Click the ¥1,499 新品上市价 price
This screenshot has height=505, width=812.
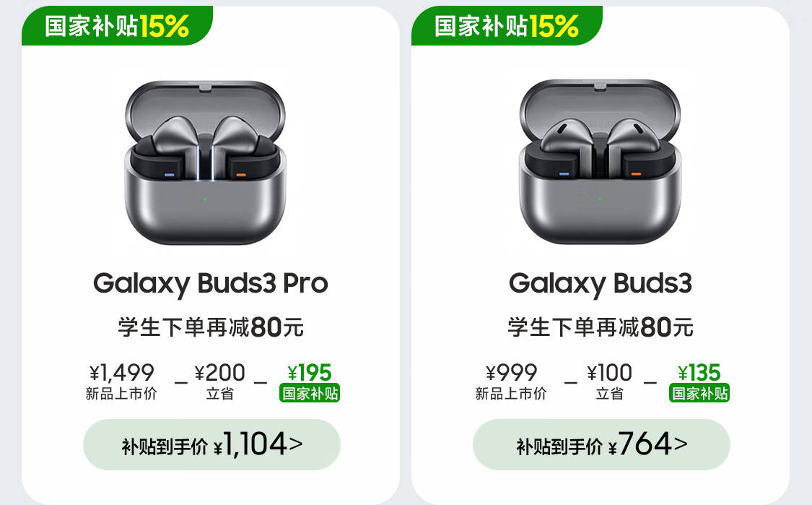(x=122, y=381)
